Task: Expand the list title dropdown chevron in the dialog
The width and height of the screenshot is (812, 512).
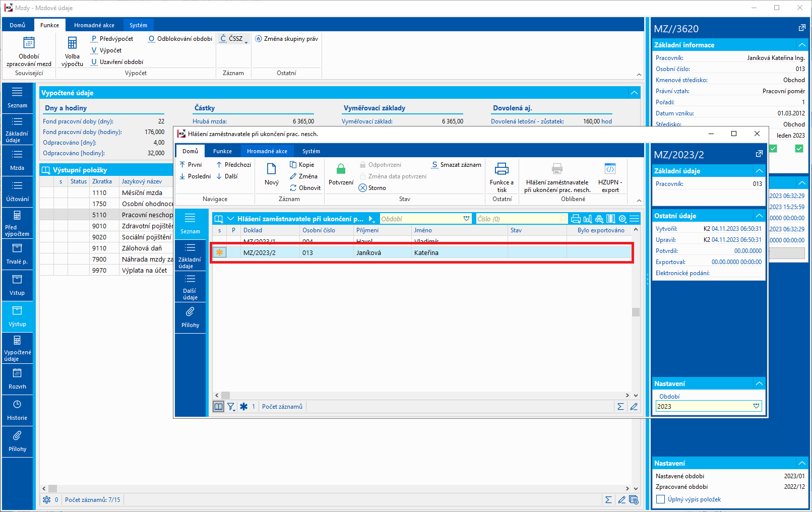Action: tap(230, 219)
